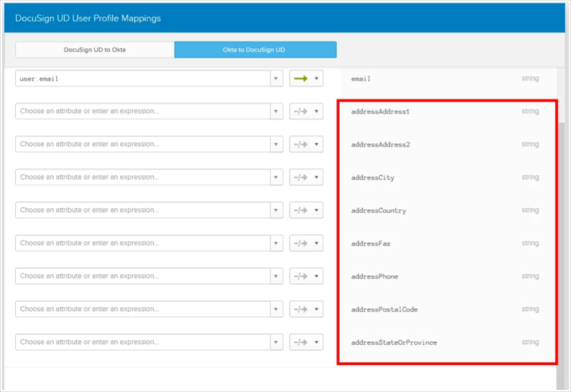This screenshot has width=571, height=392.
Task: Click the expression field for addressCountry
Action: click(x=142, y=210)
